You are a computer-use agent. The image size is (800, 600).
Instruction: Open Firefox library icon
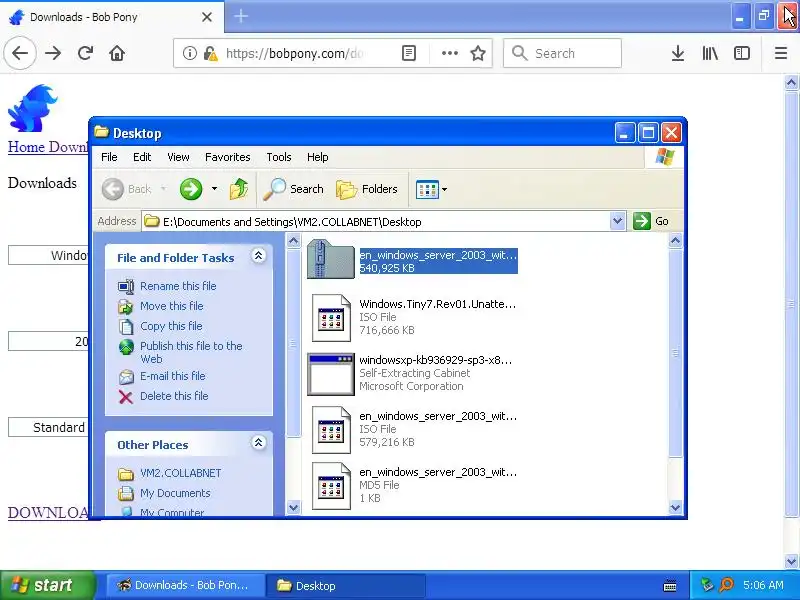710,53
